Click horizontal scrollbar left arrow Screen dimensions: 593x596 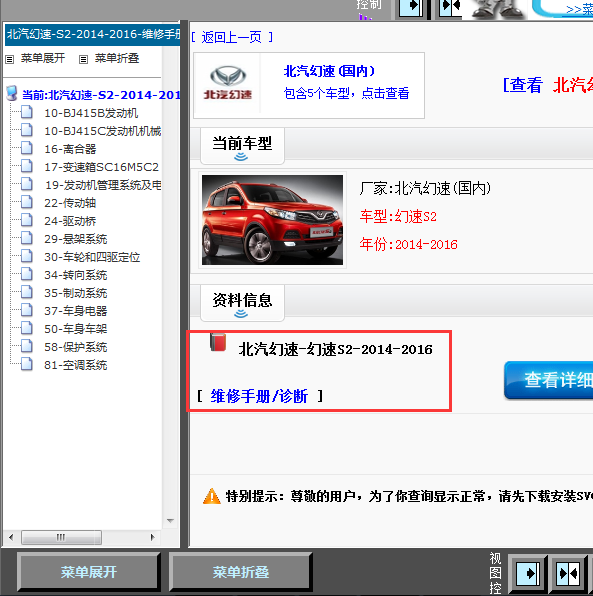tap(11, 537)
